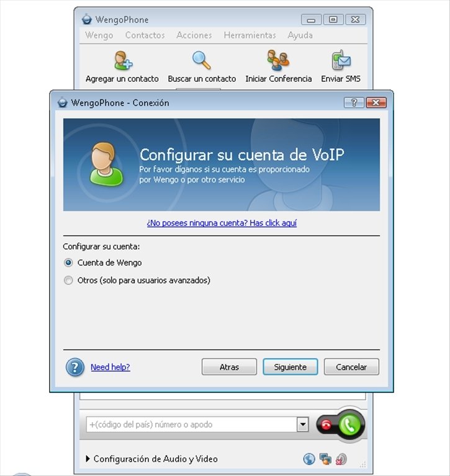Click the green call button
The image size is (450, 476).
pos(350,424)
